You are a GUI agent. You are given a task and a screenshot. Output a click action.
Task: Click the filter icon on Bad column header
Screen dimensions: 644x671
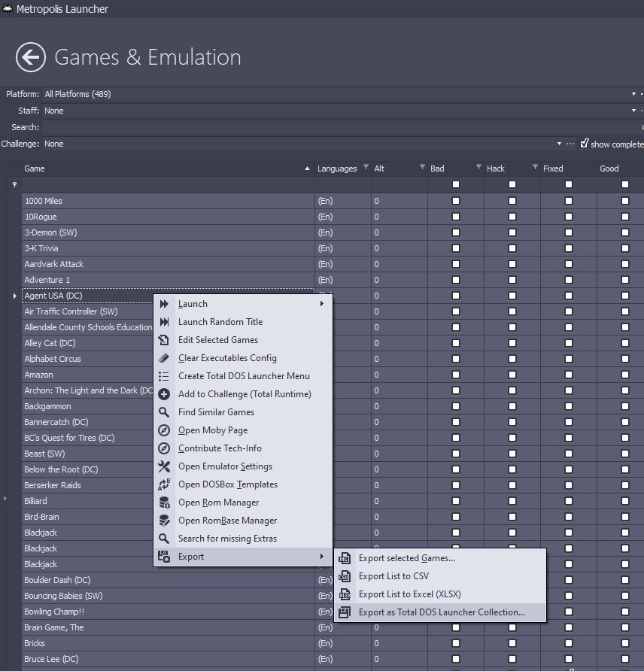pyautogui.click(x=478, y=167)
